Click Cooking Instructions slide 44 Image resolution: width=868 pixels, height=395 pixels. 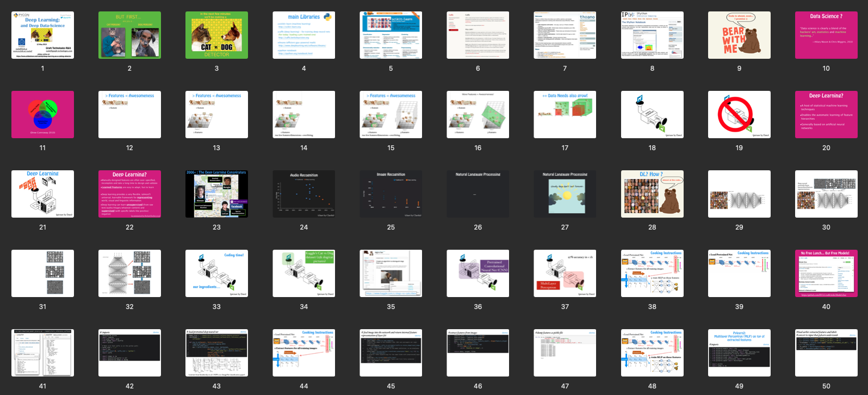click(303, 353)
